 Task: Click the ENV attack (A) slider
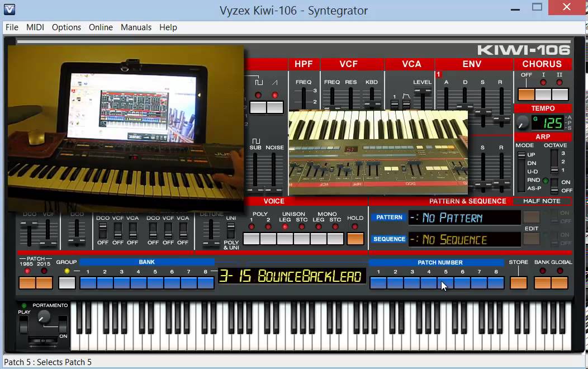tap(446, 98)
